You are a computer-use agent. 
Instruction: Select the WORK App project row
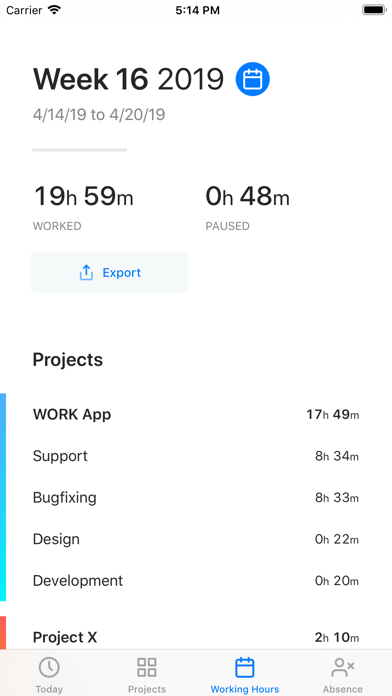coord(196,415)
